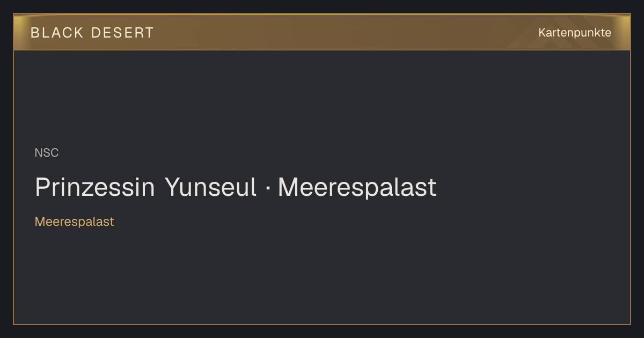Click empty card area above NSC label
644x338 pixels.
(322, 97)
